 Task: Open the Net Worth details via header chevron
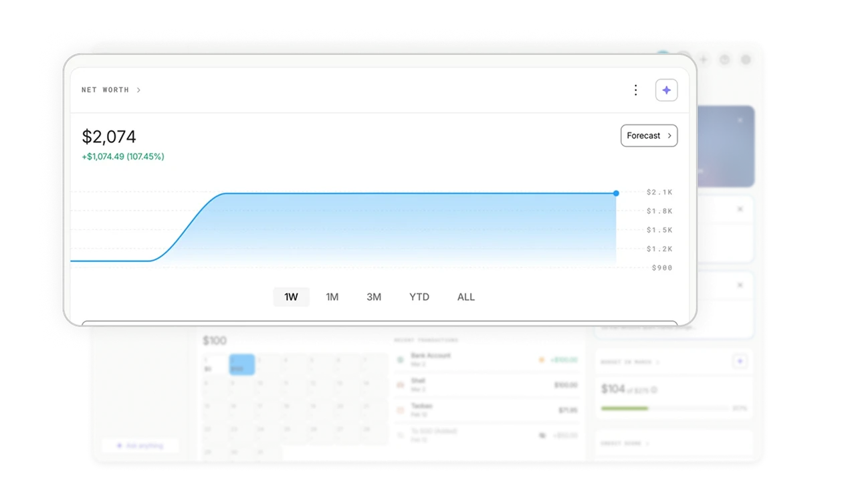138,90
